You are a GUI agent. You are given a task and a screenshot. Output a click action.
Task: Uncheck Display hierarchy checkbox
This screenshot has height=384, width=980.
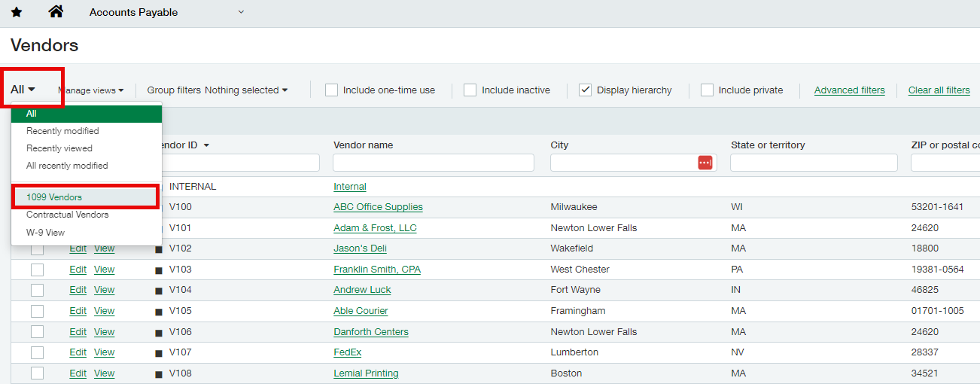coord(585,90)
